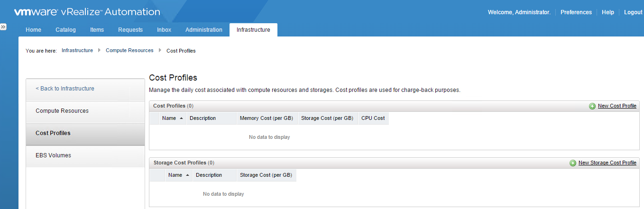The image size is (644, 209).
Task: Click the VMware vRealize Automation logo
Action: click(87, 12)
